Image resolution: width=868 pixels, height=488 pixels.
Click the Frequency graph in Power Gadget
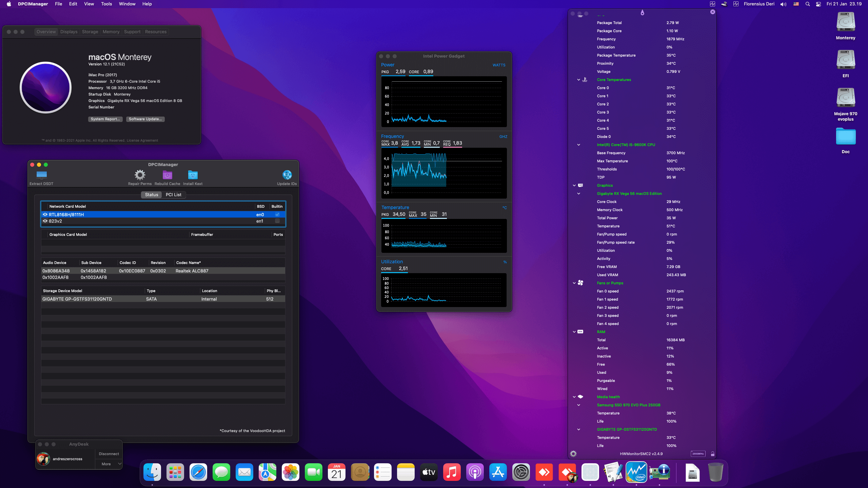point(444,174)
